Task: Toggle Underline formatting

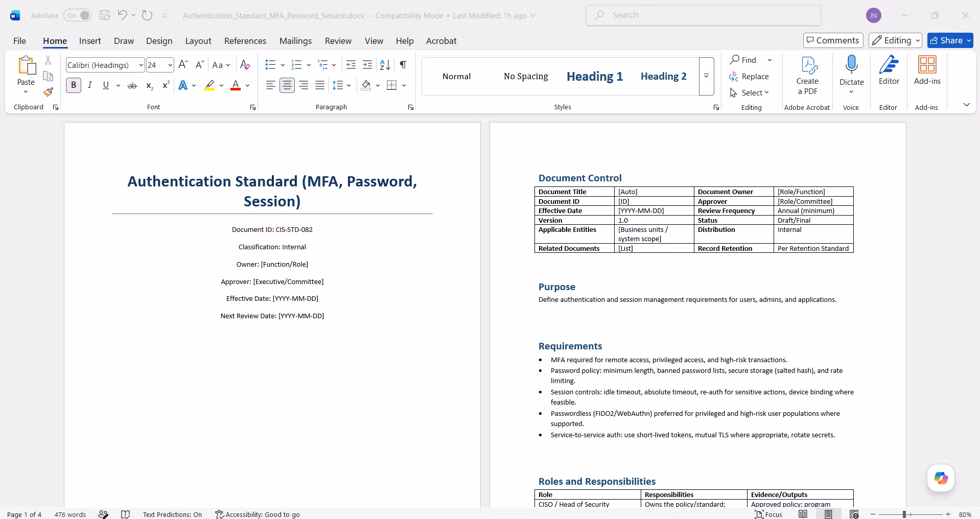Action: (x=106, y=85)
